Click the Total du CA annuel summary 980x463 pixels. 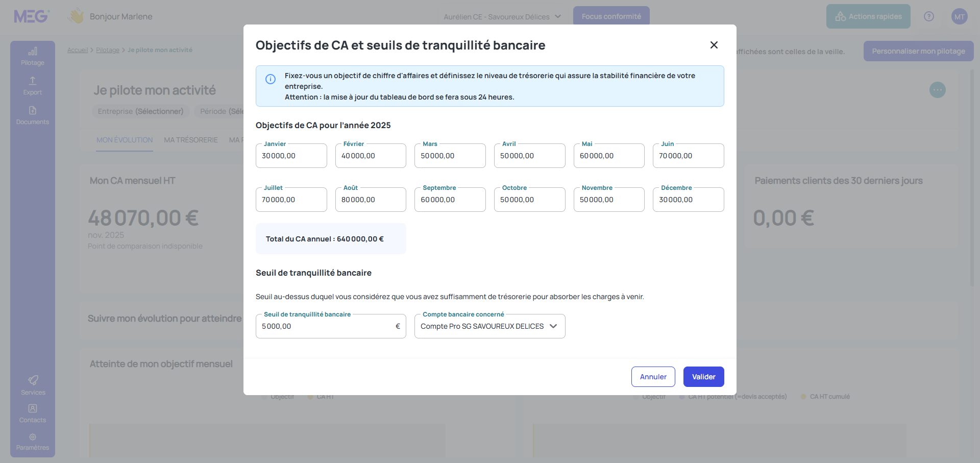pos(331,239)
